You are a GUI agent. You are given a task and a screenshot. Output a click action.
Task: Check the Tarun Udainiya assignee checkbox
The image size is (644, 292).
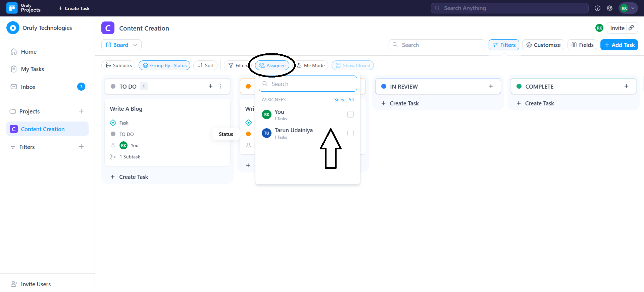(x=350, y=133)
